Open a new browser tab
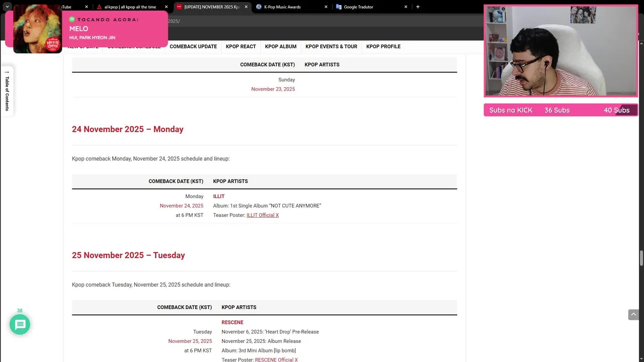The image size is (644, 362). [x=418, y=7]
